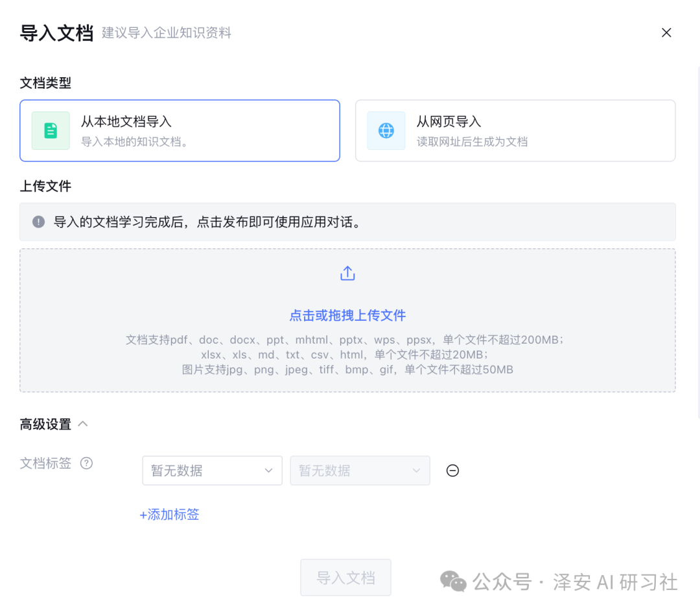Click the exclamation info icon in notice
The image size is (700, 610).
pyautogui.click(x=38, y=222)
